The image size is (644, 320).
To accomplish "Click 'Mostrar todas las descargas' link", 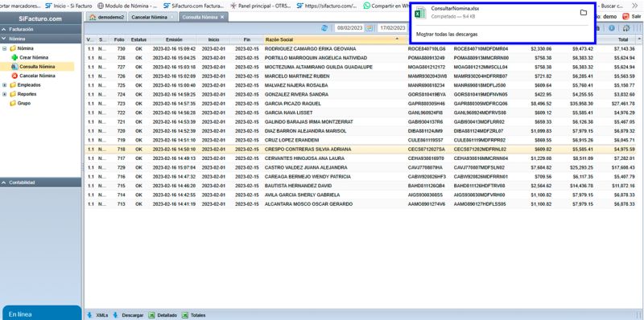I will (x=447, y=35).
